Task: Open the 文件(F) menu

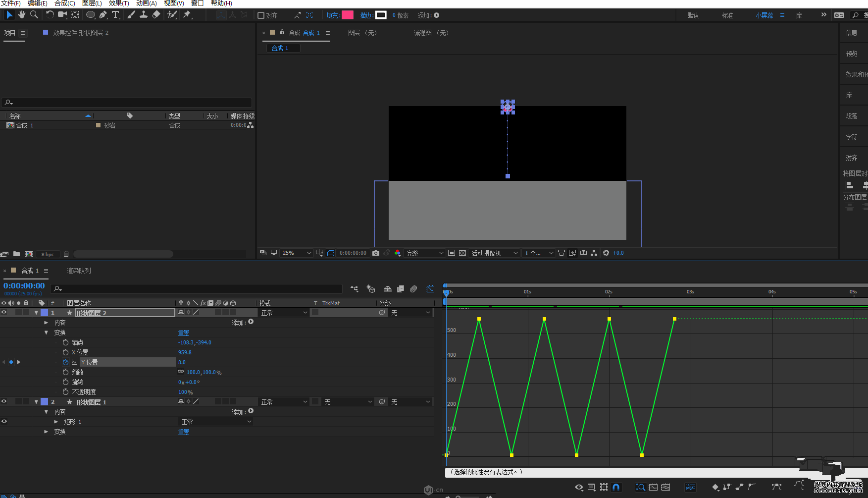Action: [11, 3]
